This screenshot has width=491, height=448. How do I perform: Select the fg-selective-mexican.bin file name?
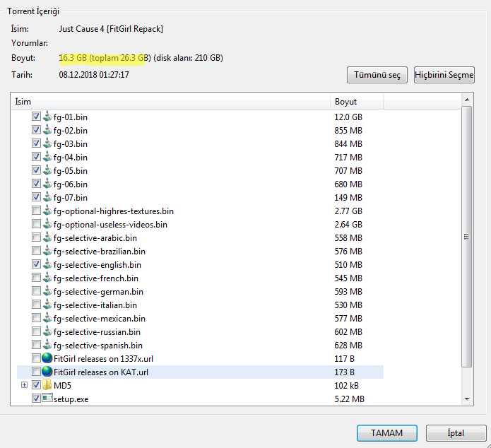coord(100,319)
